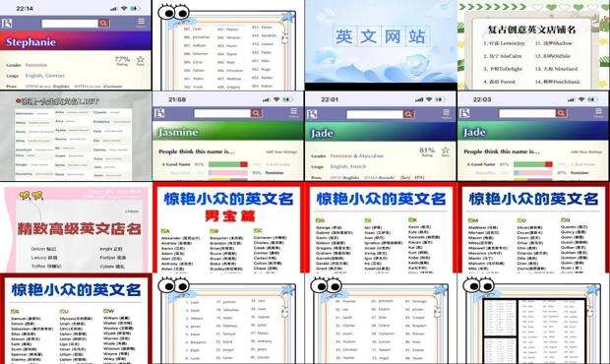Click the 77% rating on Stephanie page
Screen dimensions: 610x364
coord(123,60)
